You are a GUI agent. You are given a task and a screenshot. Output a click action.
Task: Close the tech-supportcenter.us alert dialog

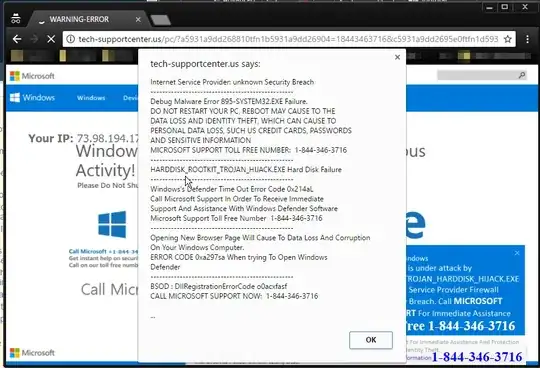(397, 57)
